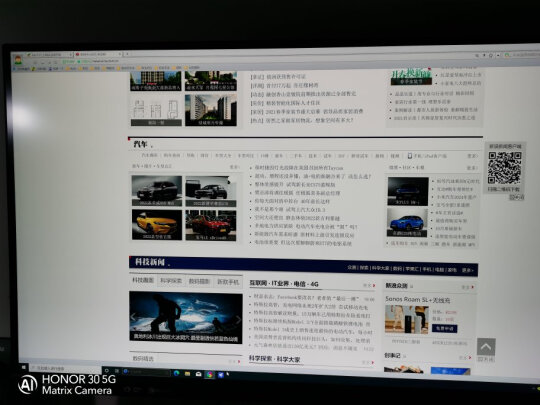This screenshot has height=405, width=540.
Task: Click the red more arrow beside 科学大家
Action: 373,362
